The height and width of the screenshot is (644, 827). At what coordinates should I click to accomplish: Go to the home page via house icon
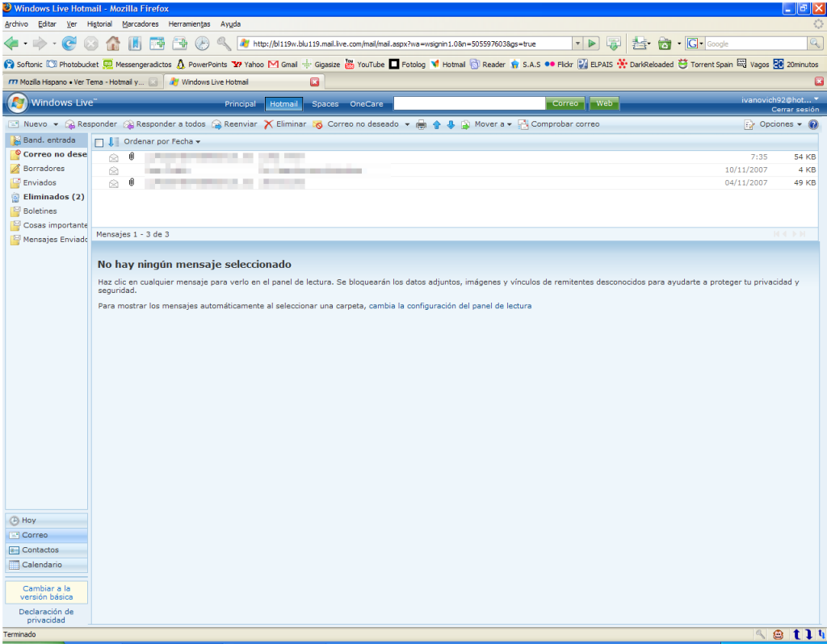113,44
